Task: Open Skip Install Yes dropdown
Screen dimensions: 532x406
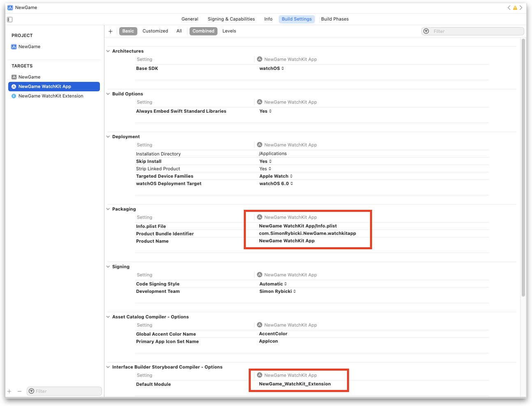Action: click(266, 162)
